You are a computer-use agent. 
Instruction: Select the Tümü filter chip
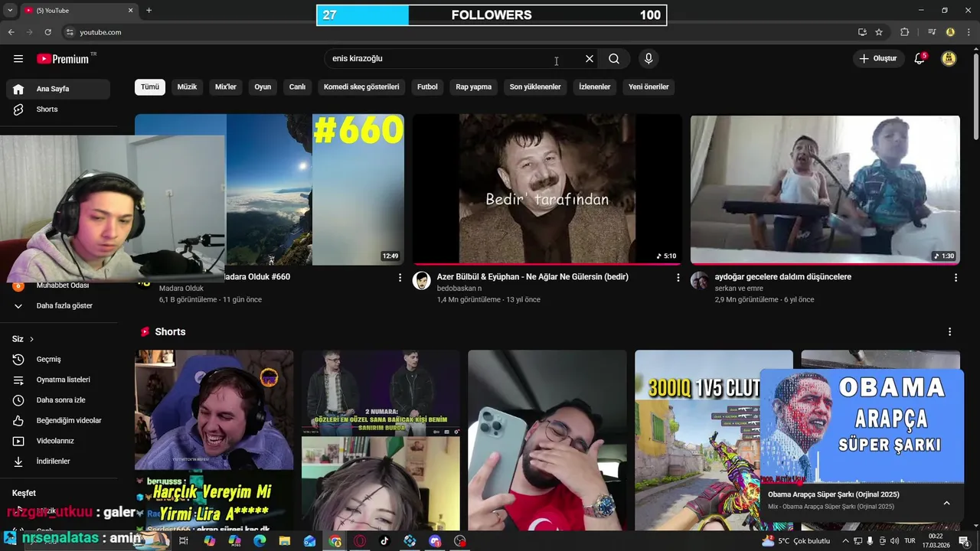click(150, 86)
